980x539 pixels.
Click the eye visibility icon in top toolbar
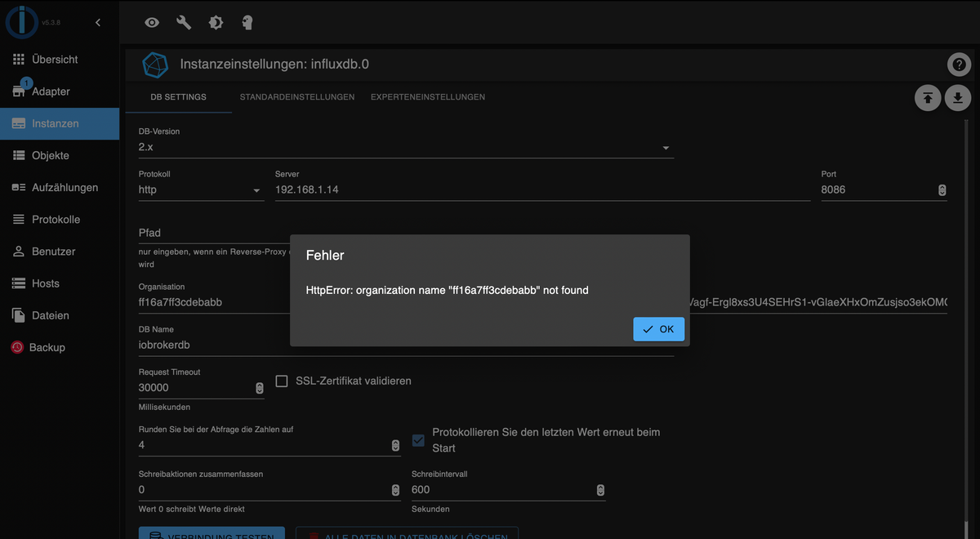pyautogui.click(x=152, y=23)
